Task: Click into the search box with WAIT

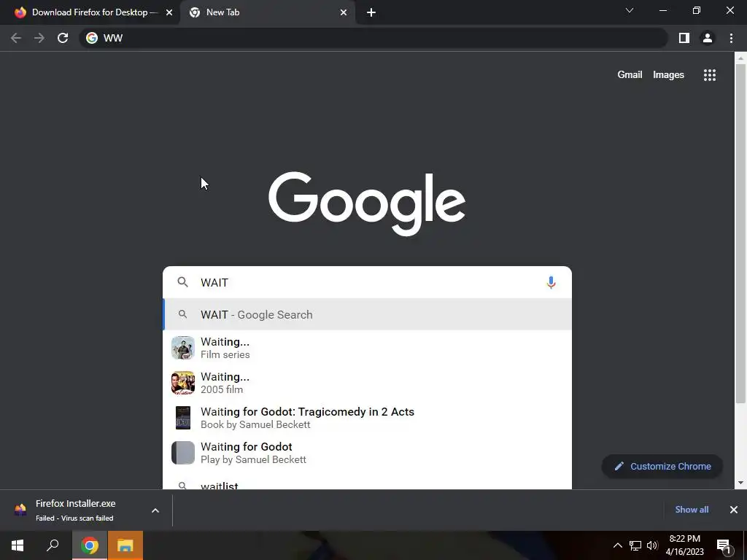Action: pyautogui.click(x=368, y=282)
